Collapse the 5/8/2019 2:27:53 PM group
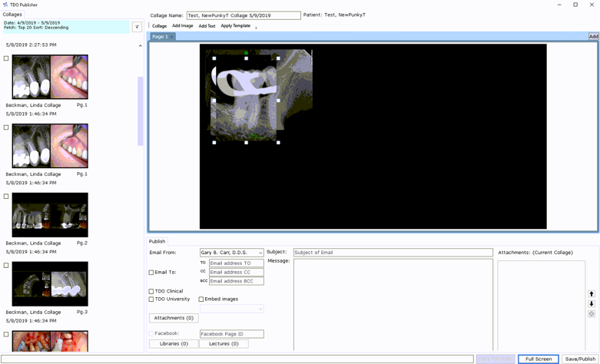The height and width of the screenshot is (364, 600). (x=140, y=46)
